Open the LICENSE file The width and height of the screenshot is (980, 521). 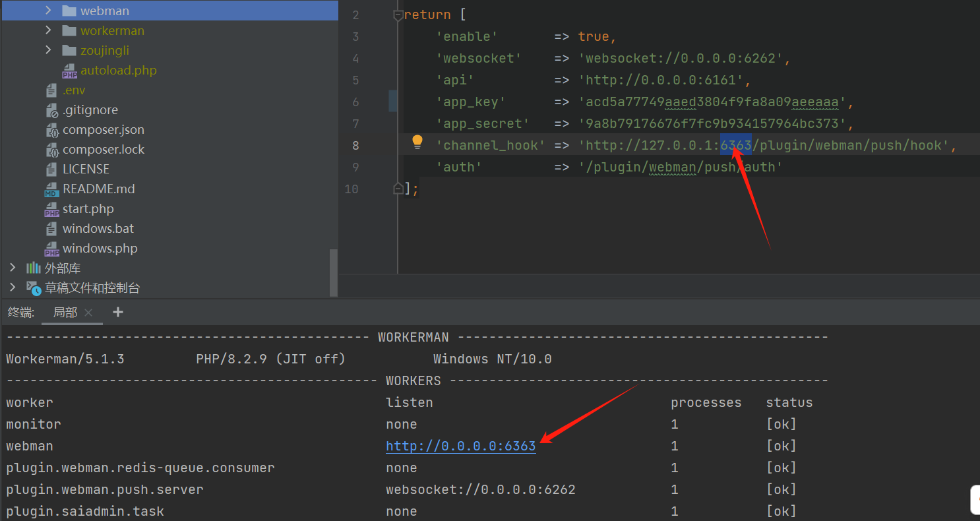[86, 169]
